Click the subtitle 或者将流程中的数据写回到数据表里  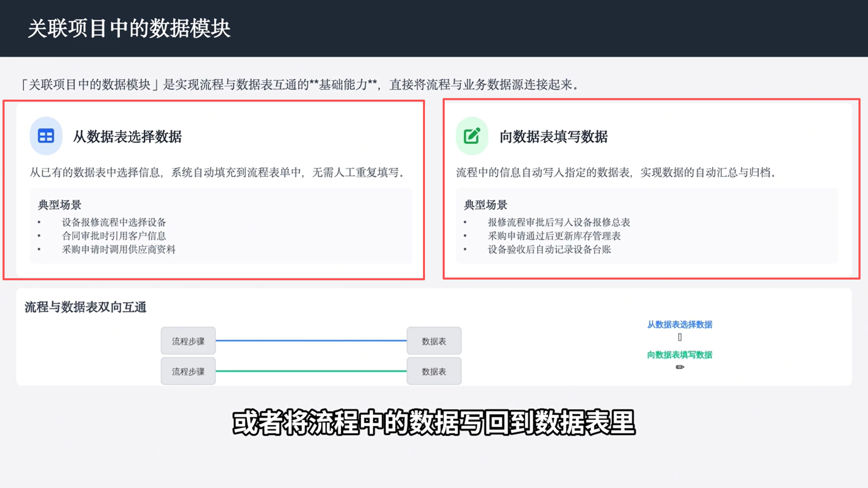pos(434,423)
